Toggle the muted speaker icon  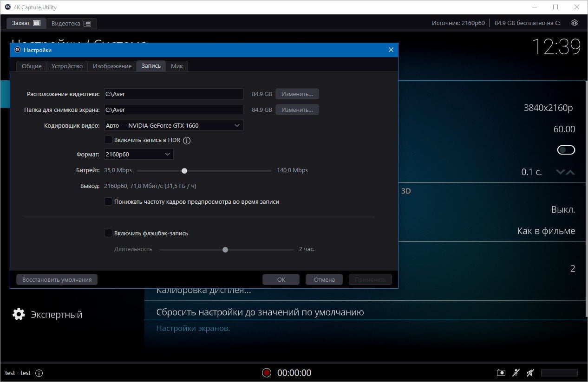[530, 373]
